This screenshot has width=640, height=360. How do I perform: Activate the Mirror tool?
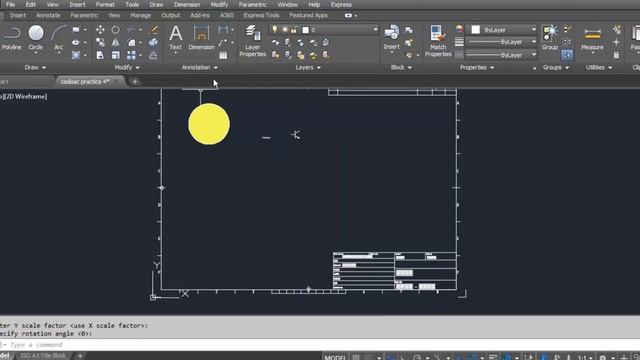[x=116, y=42]
